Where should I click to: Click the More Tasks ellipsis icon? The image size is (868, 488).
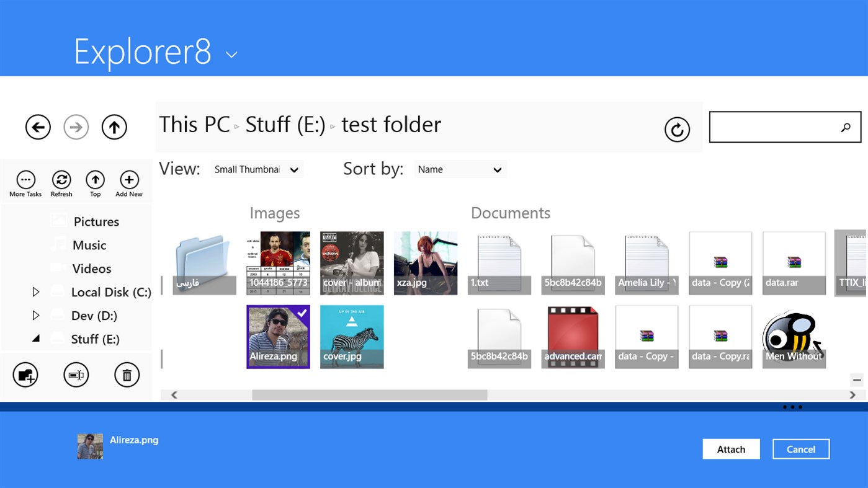(x=25, y=180)
